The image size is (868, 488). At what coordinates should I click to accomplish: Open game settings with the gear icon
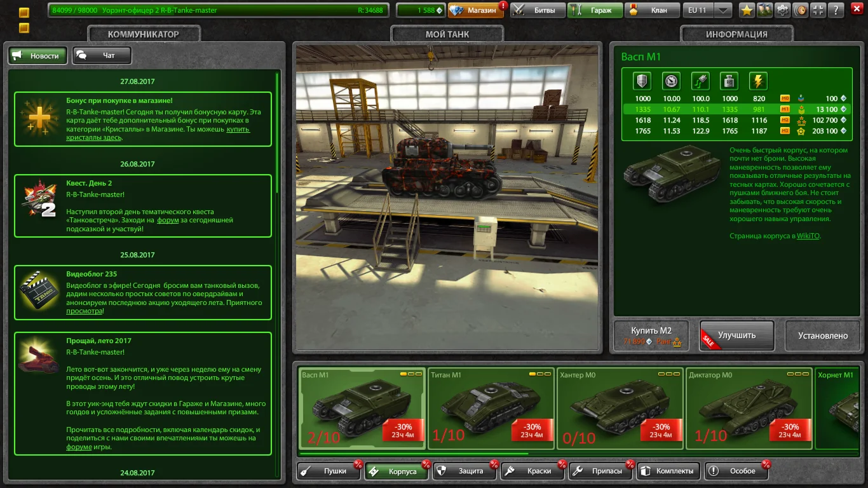click(783, 10)
